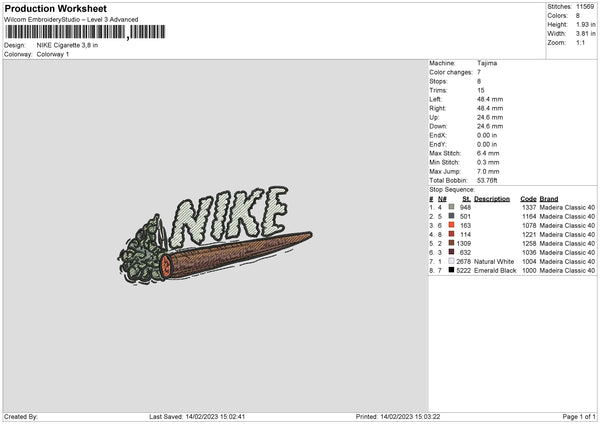Click the stitch count '948' in row 1
600x424 pixels.
pos(465,207)
